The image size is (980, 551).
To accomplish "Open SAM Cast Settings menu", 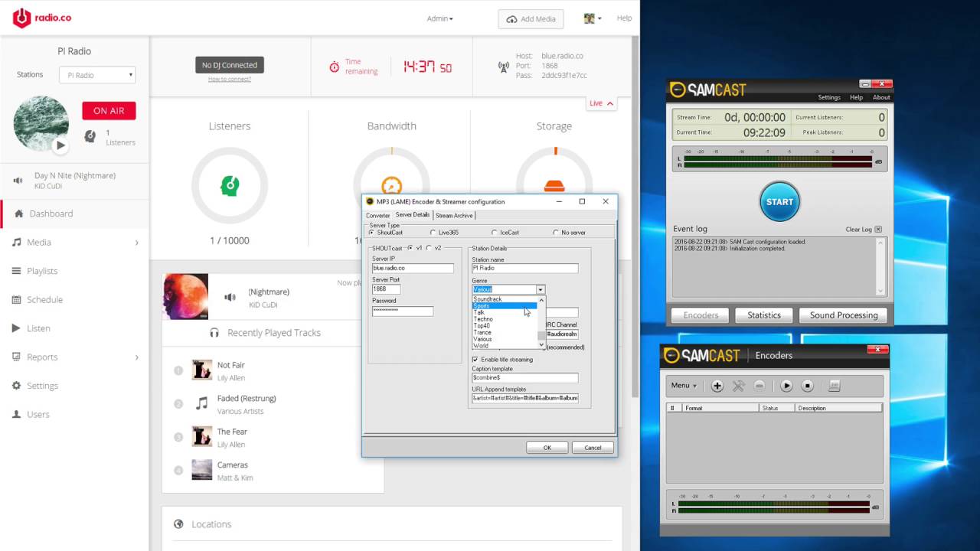I will pos(828,98).
